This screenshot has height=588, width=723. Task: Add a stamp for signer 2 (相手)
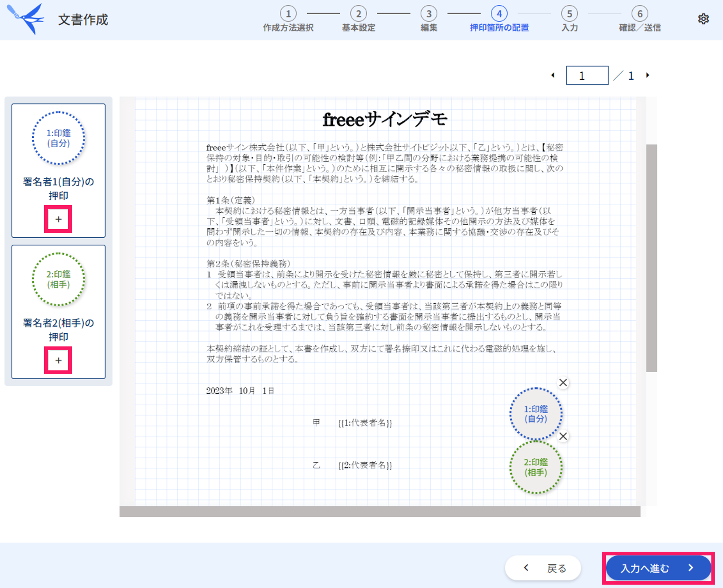click(58, 360)
